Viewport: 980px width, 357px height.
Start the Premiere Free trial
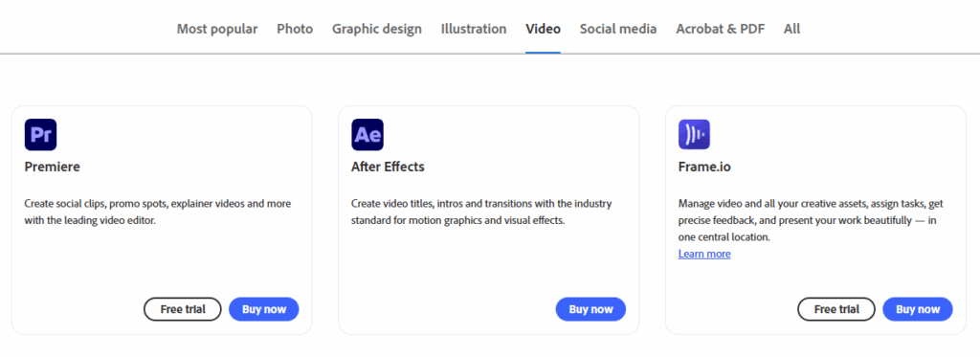[183, 309]
